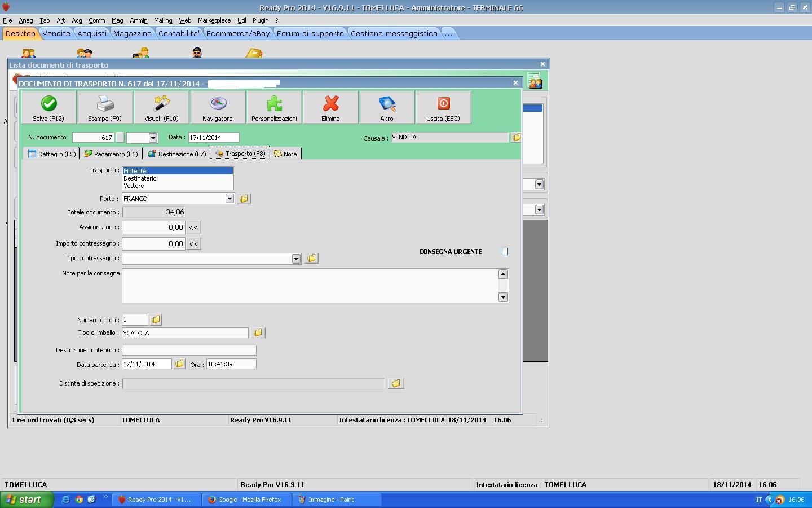Open the Magazzino main tab
This screenshot has width=812, height=508.
[132, 33]
